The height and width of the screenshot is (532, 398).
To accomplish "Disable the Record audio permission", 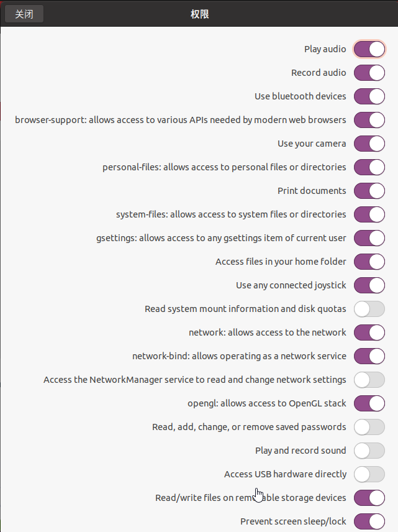I will (369, 73).
